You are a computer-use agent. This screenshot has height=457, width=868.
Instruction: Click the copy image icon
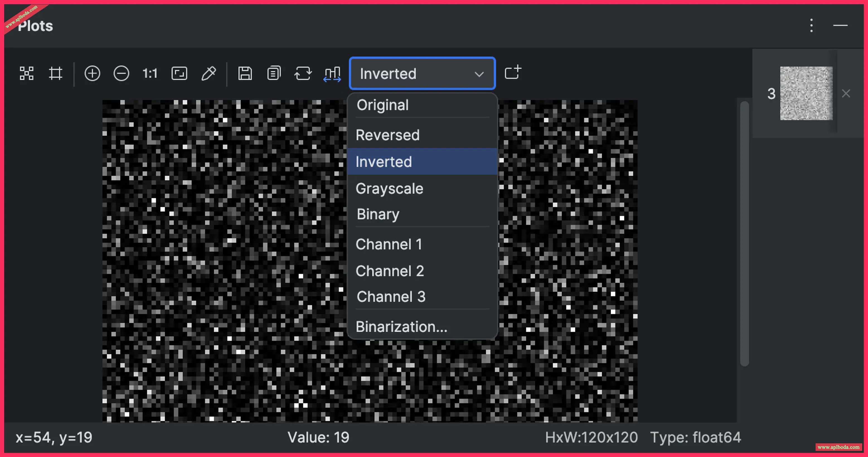click(x=274, y=73)
